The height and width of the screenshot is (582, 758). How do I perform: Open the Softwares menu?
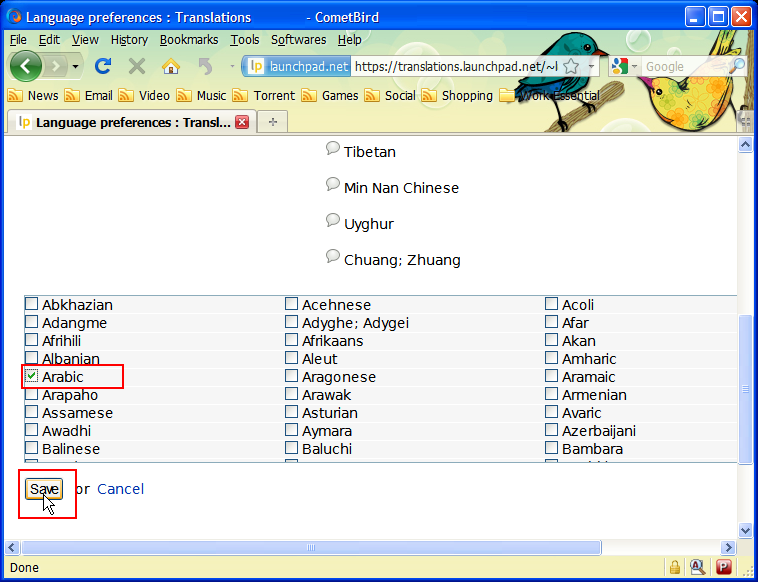[298, 40]
